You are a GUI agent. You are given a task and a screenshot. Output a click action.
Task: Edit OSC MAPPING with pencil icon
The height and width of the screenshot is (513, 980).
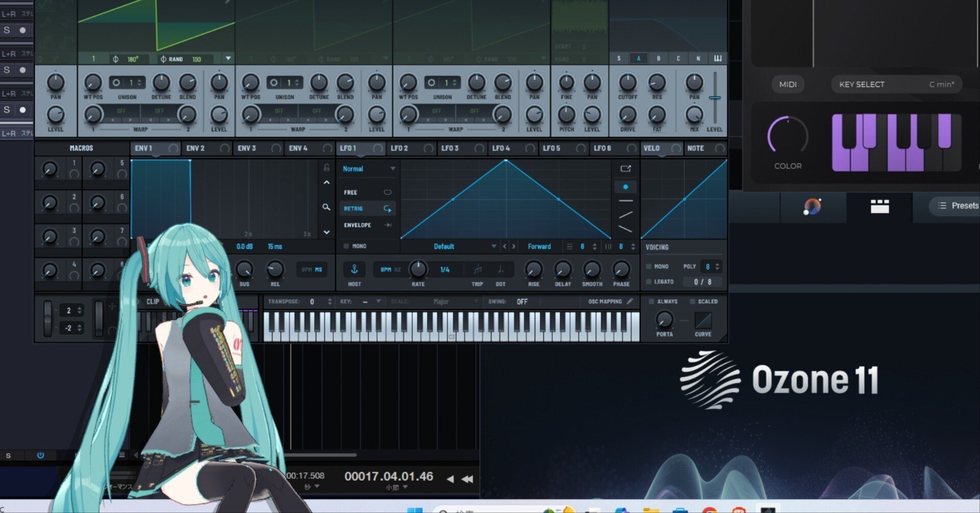[630, 301]
